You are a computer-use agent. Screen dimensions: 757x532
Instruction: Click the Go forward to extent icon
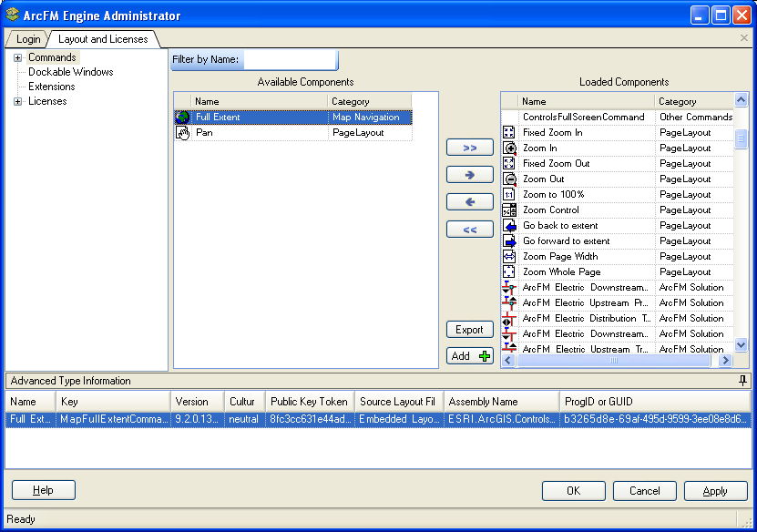(x=509, y=240)
